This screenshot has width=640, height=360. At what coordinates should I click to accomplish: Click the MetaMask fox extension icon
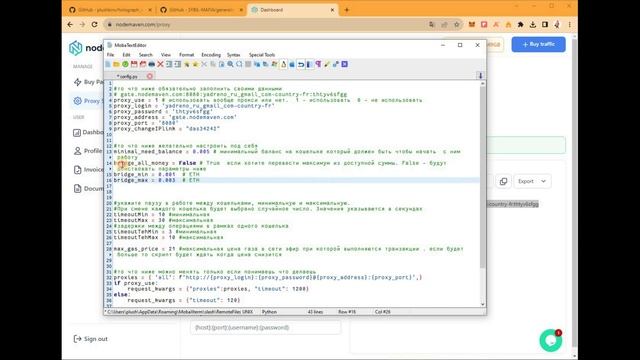[472, 24]
